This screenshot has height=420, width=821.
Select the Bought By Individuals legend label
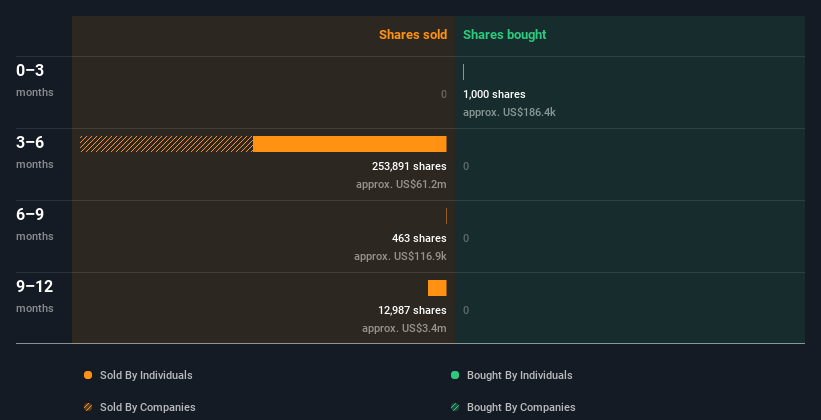click(x=519, y=375)
